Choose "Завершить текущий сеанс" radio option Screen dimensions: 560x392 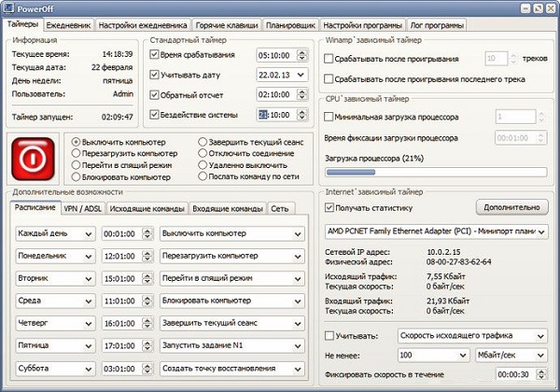coord(202,141)
